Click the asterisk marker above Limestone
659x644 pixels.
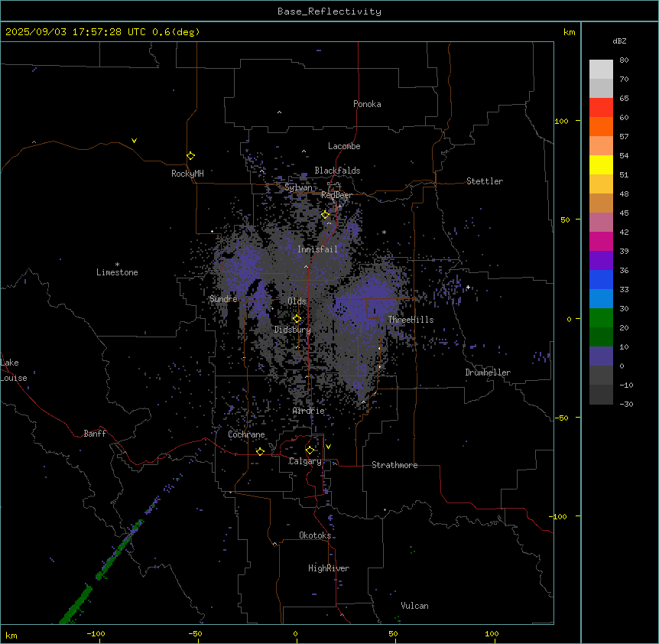117,265
